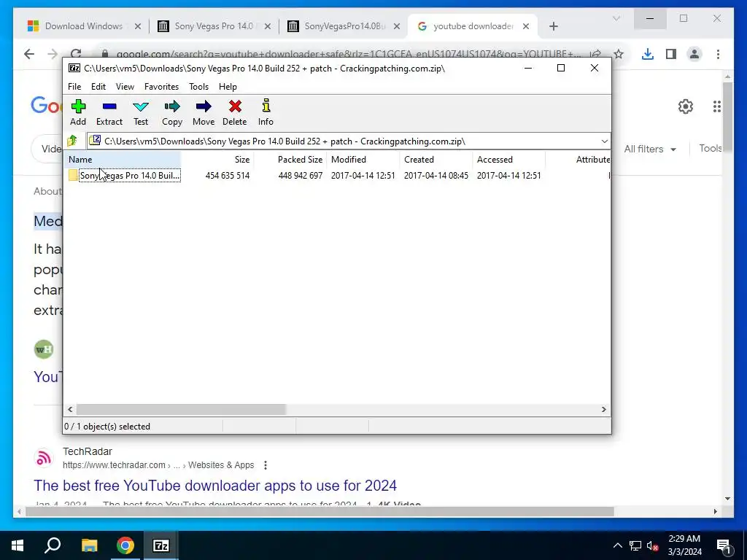Open Chrome profile avatar icon
This screenshot has width=747, height=560.
[694, 54]
